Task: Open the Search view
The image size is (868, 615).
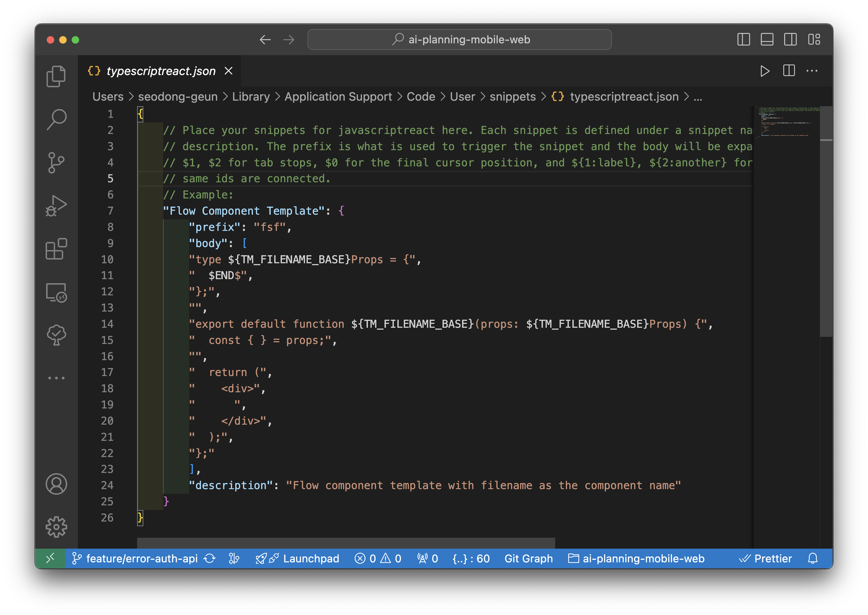Action: point(56,118)
